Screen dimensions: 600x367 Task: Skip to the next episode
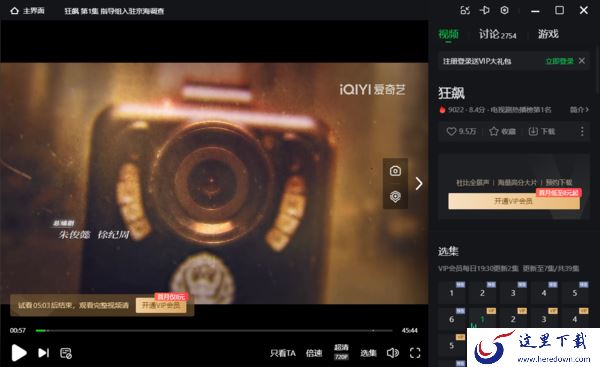tap(43, 353)
